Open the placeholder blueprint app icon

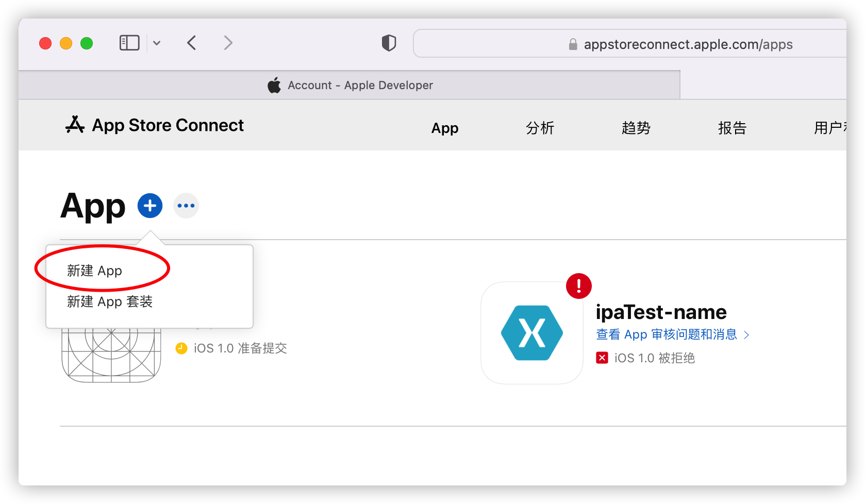111,355
